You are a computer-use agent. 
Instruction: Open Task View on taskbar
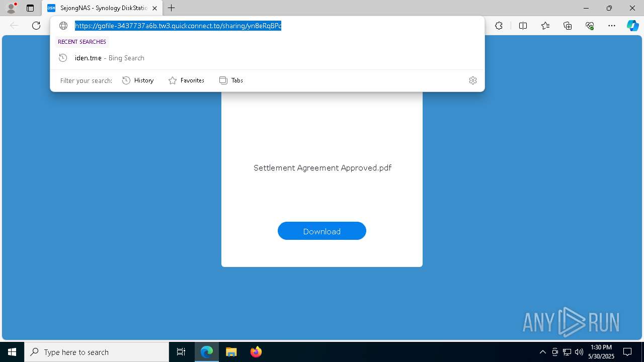point(181,352)
